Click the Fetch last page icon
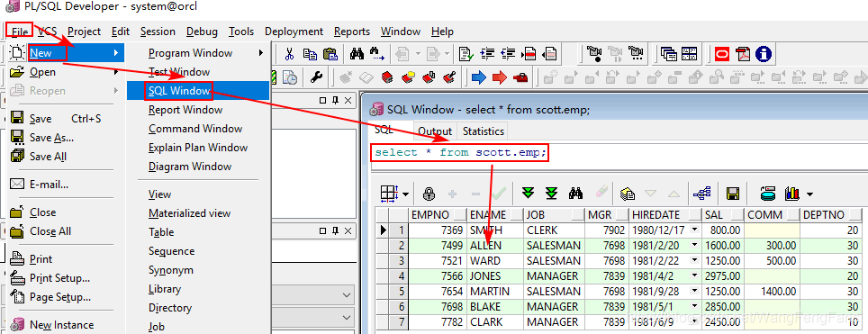The width and height of the screenshot is (868, 334). tap(551, 194)
